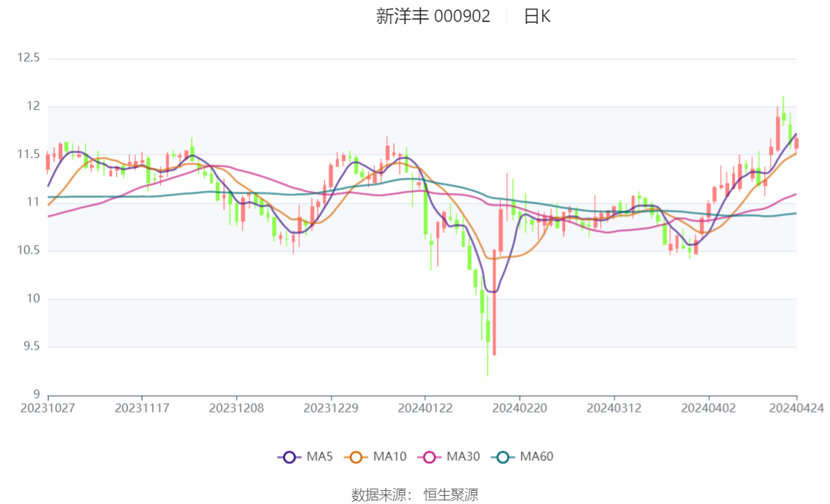
Task: Toggle the MA5 legend marker icon
Action: coord(289,457)
